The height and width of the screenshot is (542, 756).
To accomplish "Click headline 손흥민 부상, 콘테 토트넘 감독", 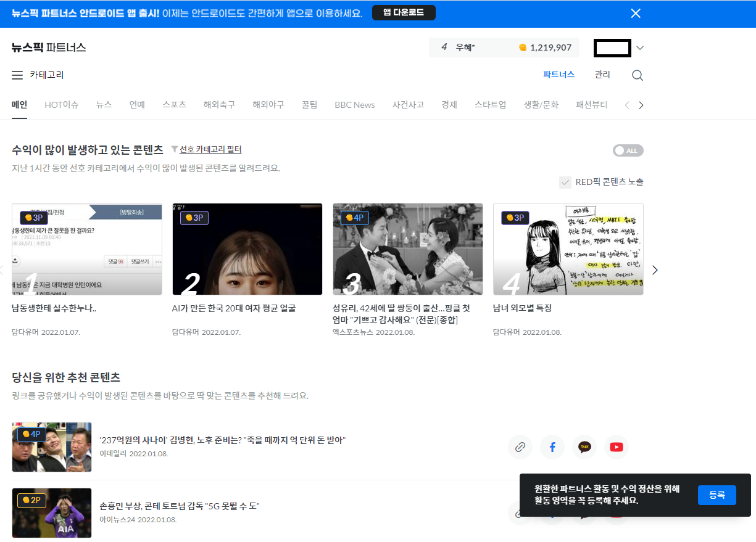I will [x=180, y=506].
